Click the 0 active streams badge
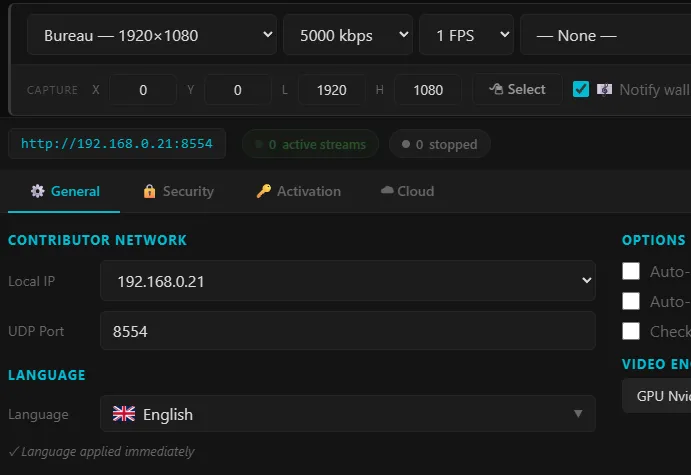691x475 pixels. tap(310, 144)
